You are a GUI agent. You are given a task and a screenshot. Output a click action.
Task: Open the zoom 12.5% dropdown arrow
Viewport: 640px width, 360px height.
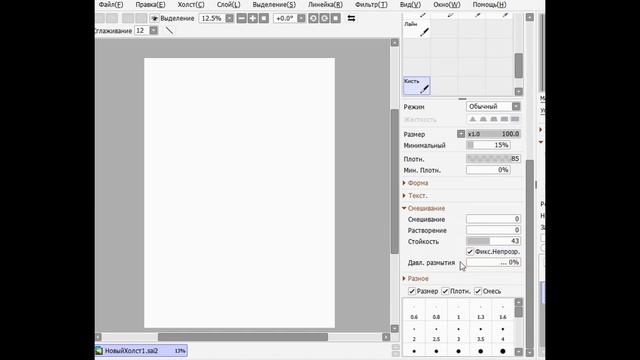230,18
